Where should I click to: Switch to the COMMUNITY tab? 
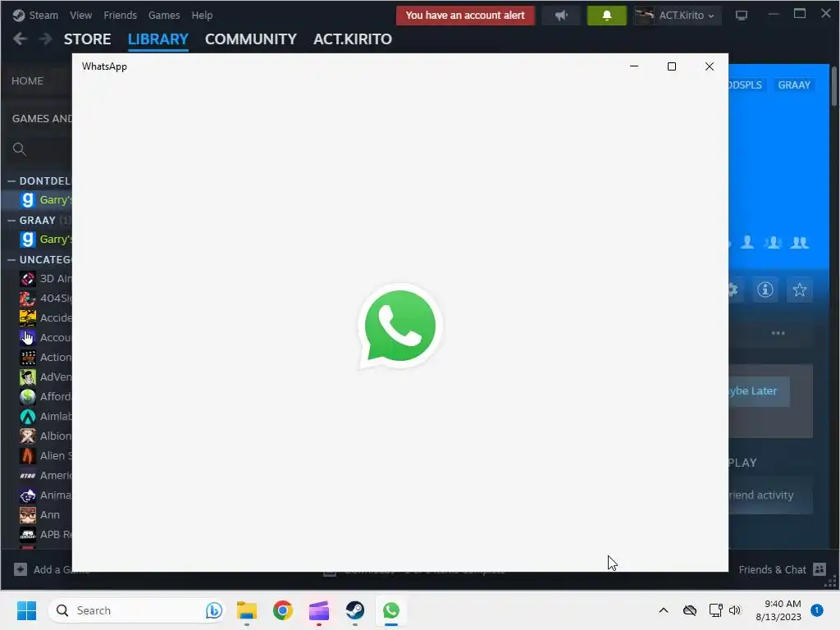pyautogui.click(x=250, y=39)
